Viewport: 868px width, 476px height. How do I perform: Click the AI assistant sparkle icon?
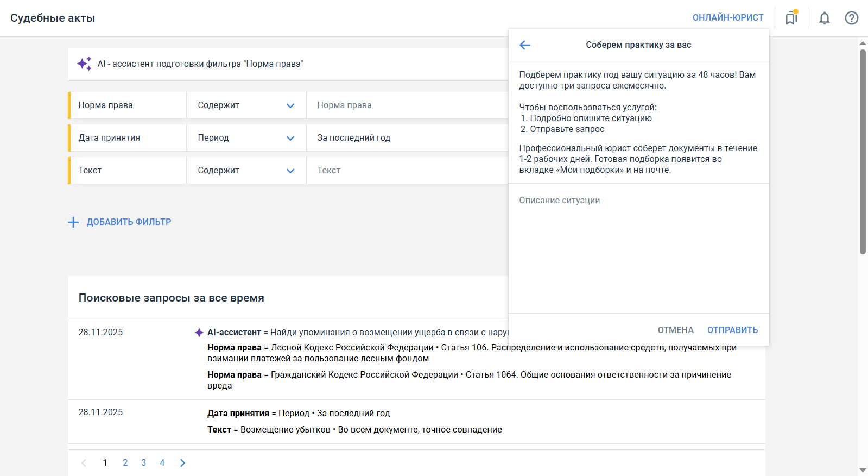pyautogui.click(x=84, y=64)
